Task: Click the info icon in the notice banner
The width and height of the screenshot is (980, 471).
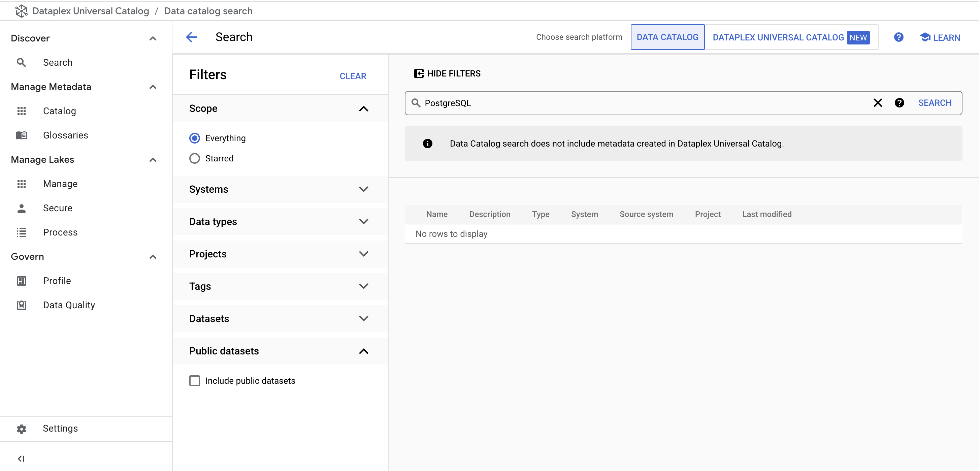Action: (x=428, y=144)
